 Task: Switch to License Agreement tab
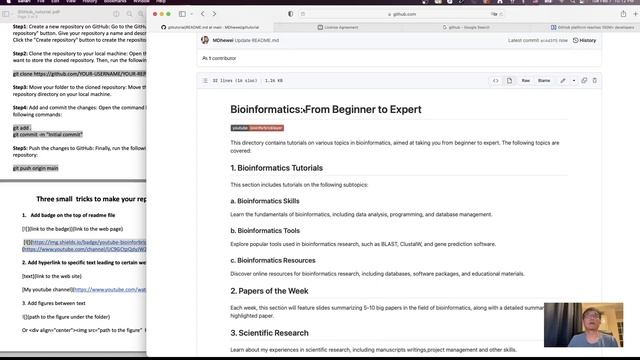point(338,27)
